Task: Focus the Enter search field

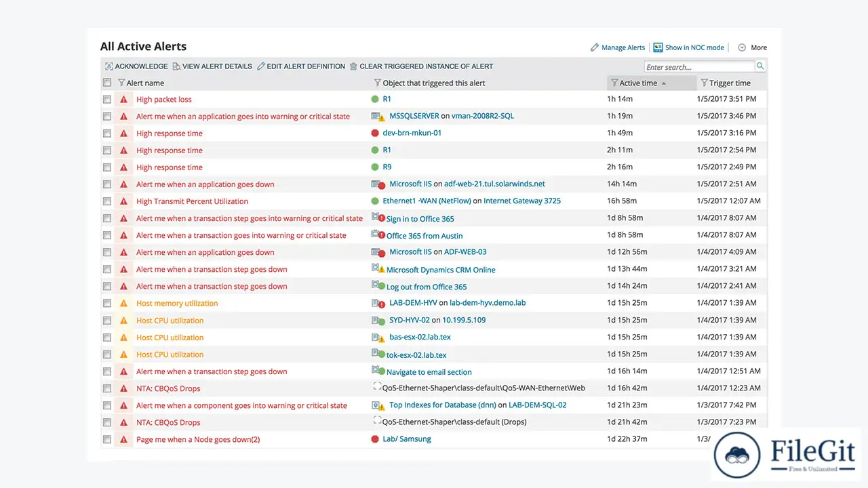Action: tap(699, 66)
